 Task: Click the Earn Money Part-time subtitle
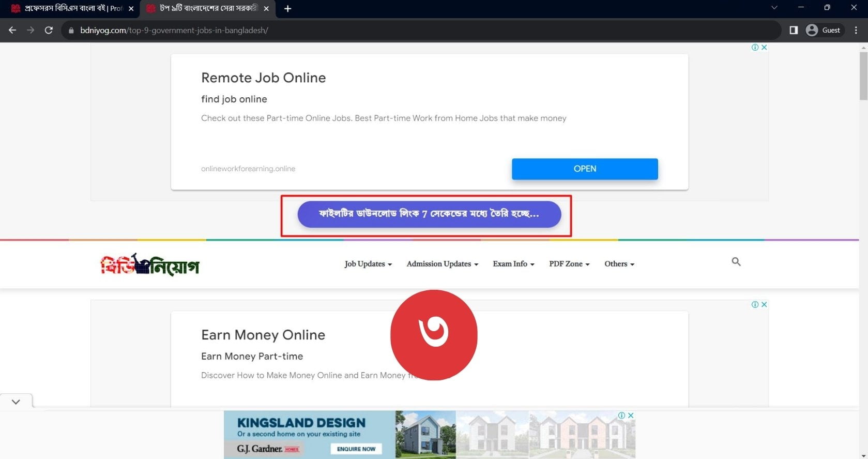[x=252, y=356]
